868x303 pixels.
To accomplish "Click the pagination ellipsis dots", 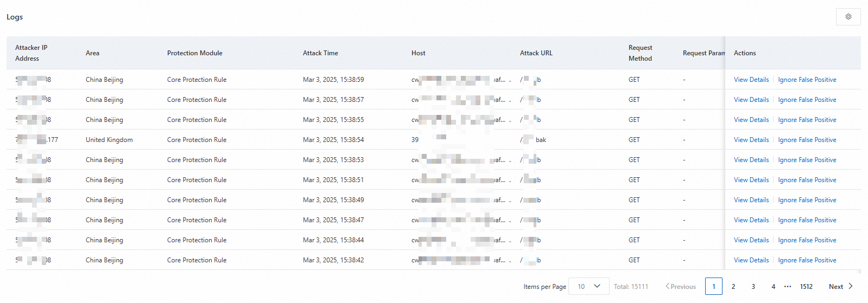I will click(788, 286).
